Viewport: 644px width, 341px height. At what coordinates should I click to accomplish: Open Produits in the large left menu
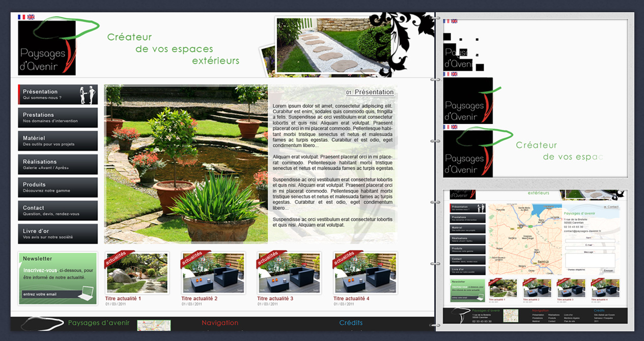tap(58, 187)
